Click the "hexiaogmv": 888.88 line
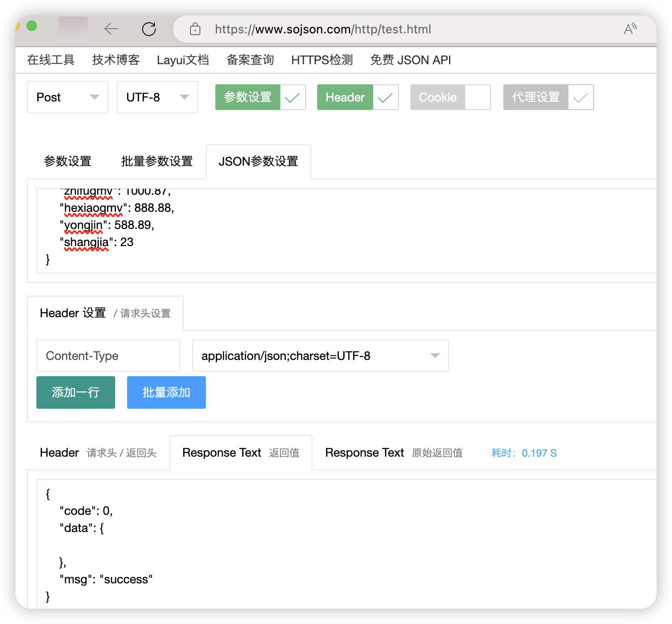This screenshot has width=672, height=624. click(x=117, y=208)
